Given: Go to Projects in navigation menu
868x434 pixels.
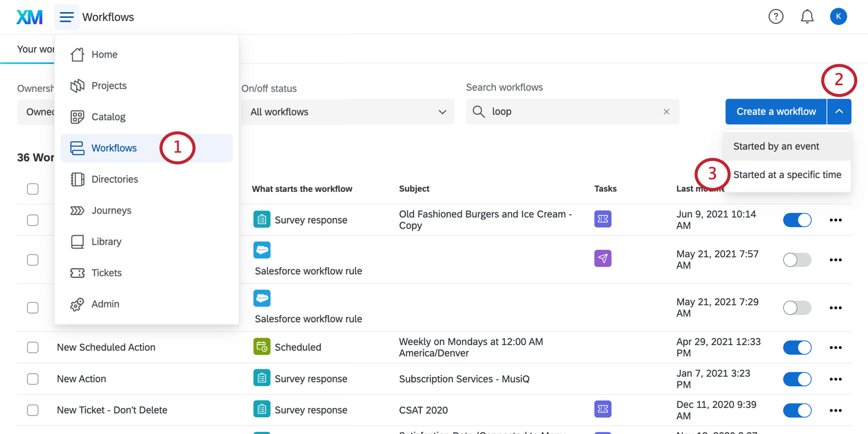Looking at the screenshot, I should [109, 86].
